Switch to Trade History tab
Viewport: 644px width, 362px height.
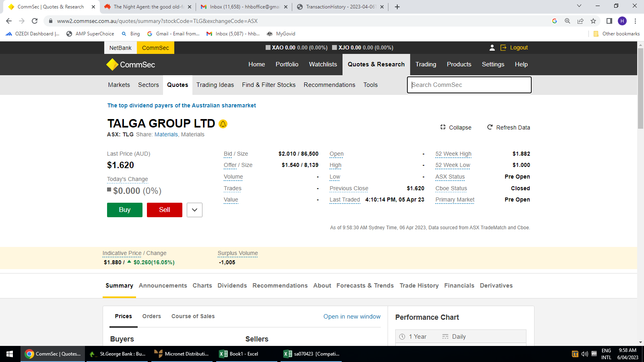click(419, 286)
